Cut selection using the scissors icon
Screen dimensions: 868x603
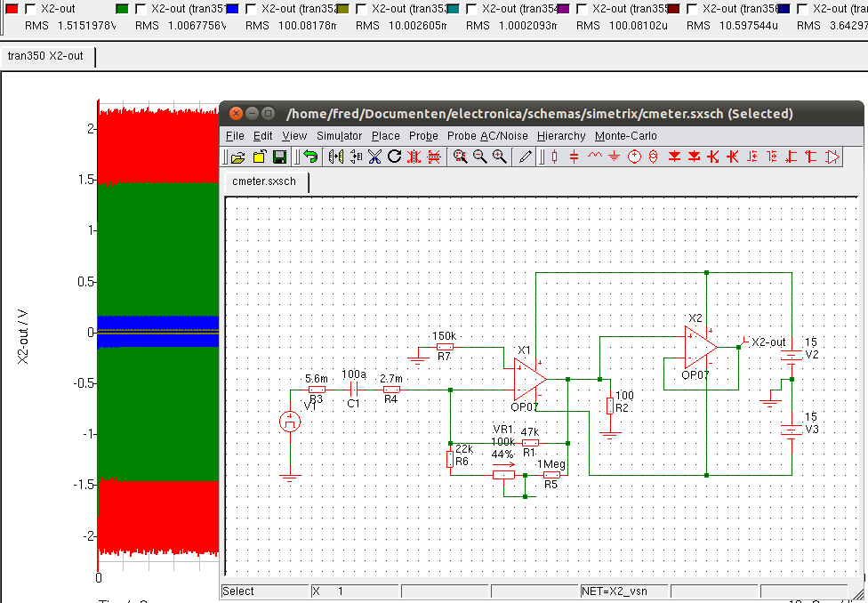click(374, 157)
